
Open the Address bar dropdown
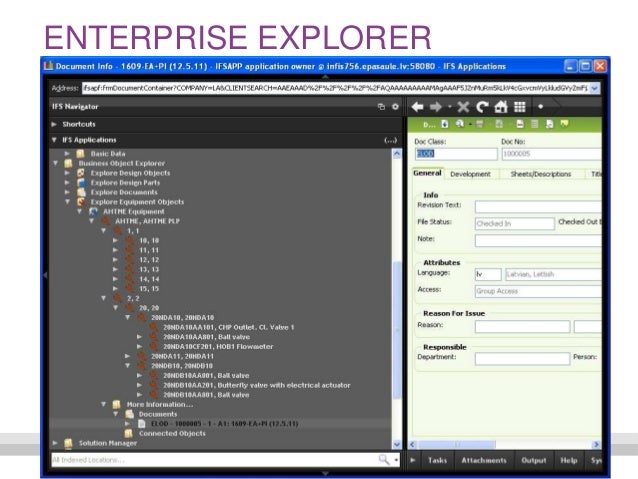click(594, 88)
